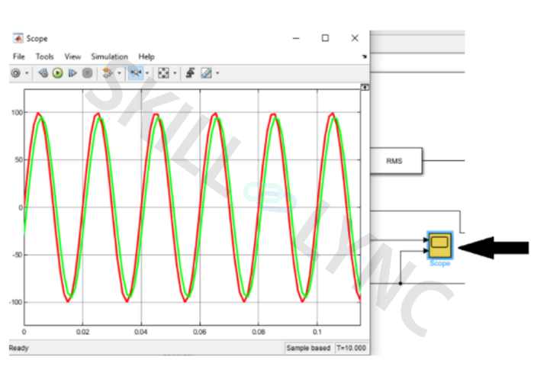
Task: Open the zoom tool dropdown arrow
Action: (x=147, y=73)
